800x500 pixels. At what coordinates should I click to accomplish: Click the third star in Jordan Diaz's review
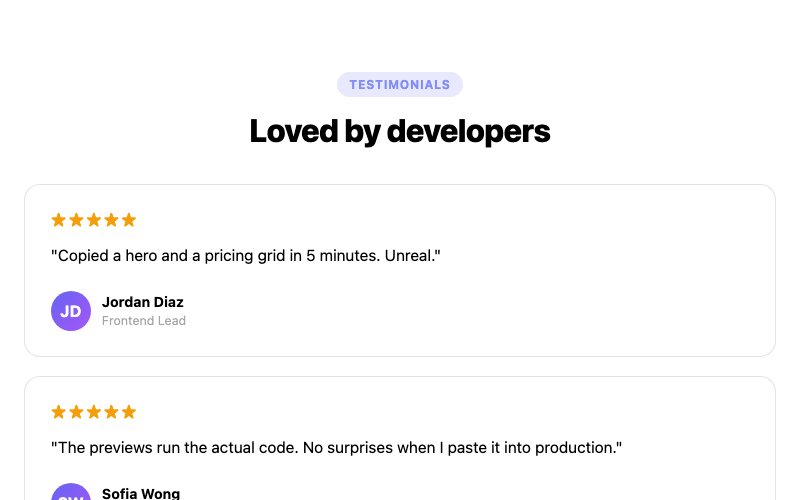[94, 220]
